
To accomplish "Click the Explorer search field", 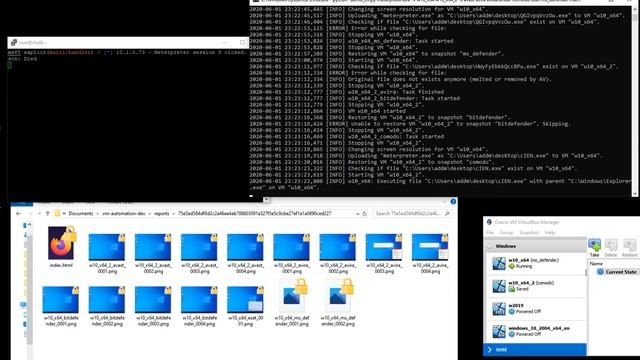I will pos(412,213).
